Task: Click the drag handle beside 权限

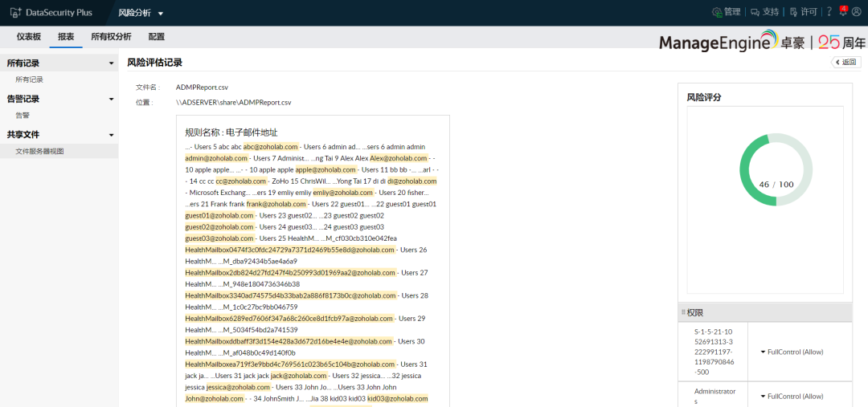Action: point(683,312)
